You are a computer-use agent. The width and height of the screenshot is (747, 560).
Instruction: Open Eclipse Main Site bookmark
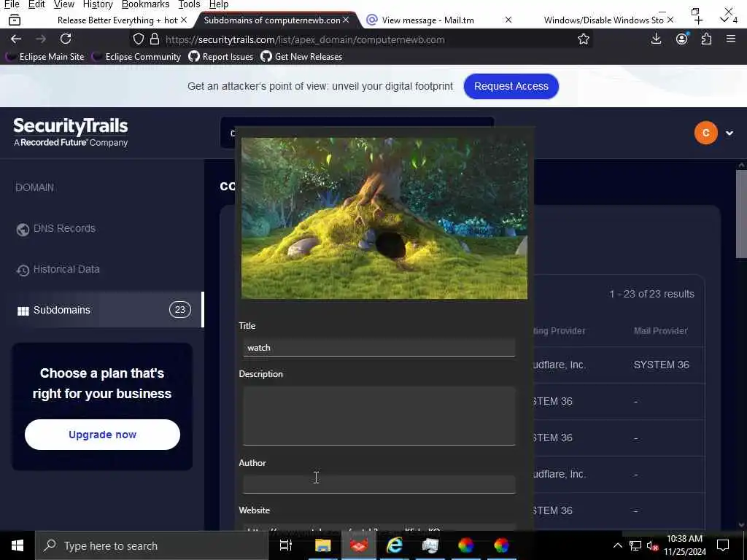[44, 57]
